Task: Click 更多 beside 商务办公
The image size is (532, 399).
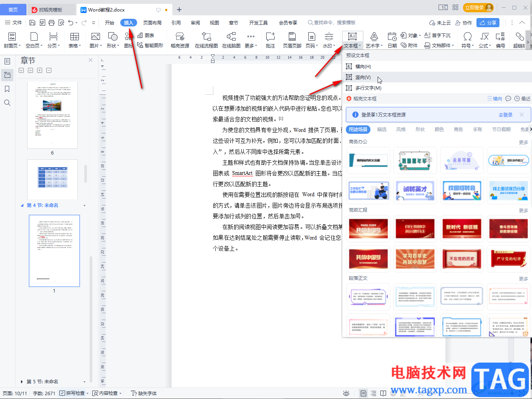Action: (x=524, y=142)
